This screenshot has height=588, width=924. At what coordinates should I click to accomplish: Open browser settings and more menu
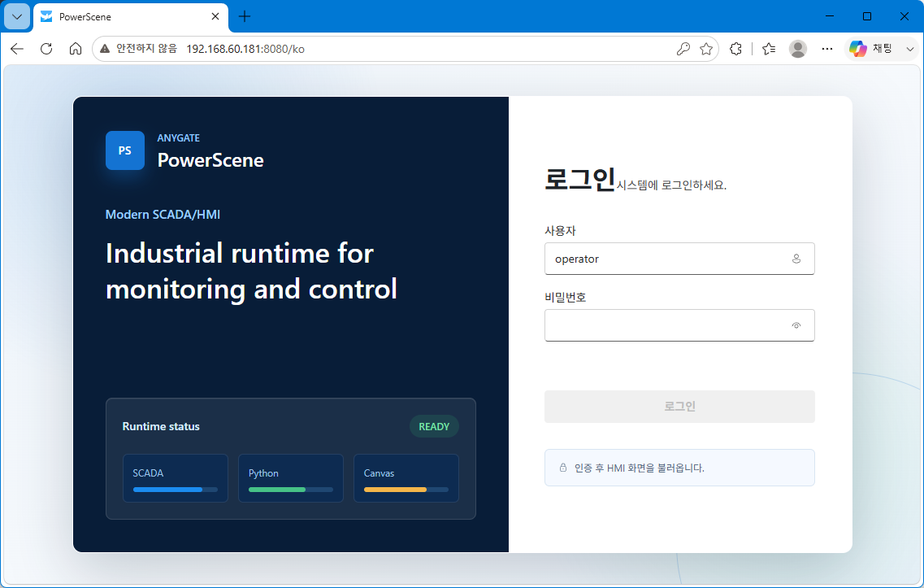(x=826, y=49)
